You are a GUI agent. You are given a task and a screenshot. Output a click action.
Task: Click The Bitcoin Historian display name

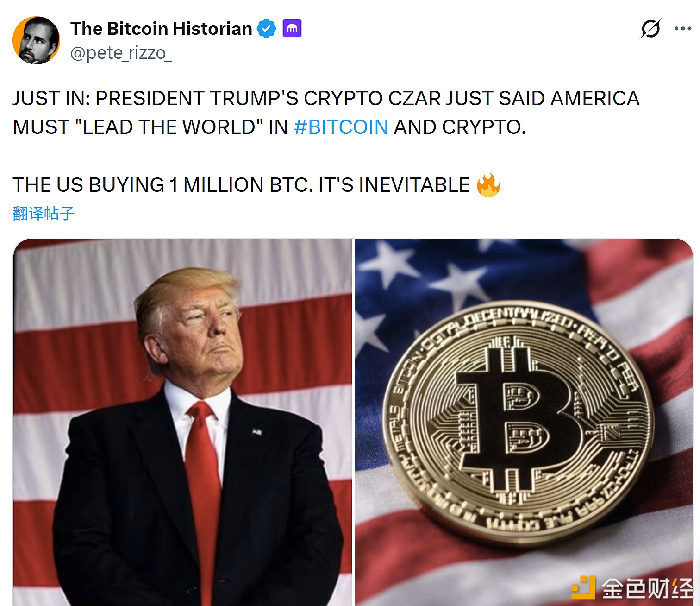pyautogui.click(x=161, y=29)
